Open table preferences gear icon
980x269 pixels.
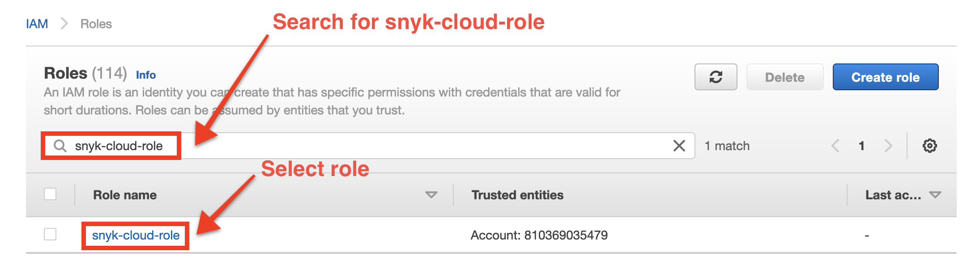(x=929, y=146)
